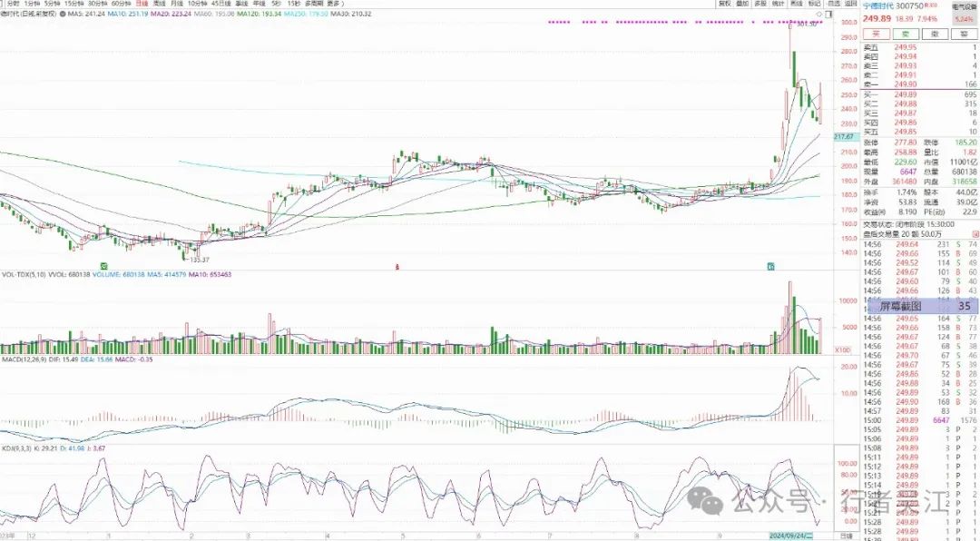The image size is (980, 541).
Task: Toggle the 叠加 overlay option
Action: point(742,4)
